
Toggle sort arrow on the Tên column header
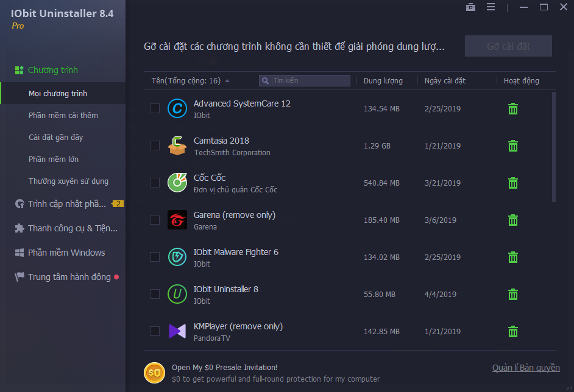click(227, 81)
